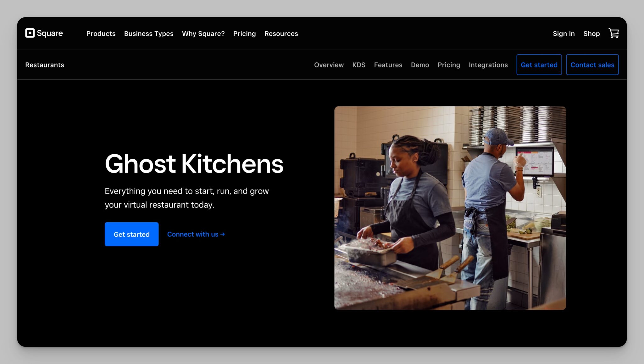Select the KDS sub-navigation tab
The height and width of the screenshot is (364, 644).
coord(358,65)
